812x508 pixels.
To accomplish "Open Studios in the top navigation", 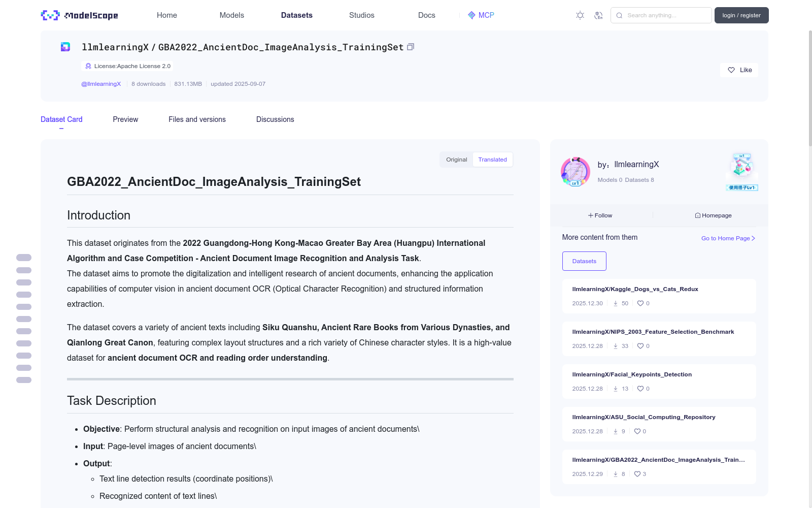I will pyautogui.click(x=362, y=15).
